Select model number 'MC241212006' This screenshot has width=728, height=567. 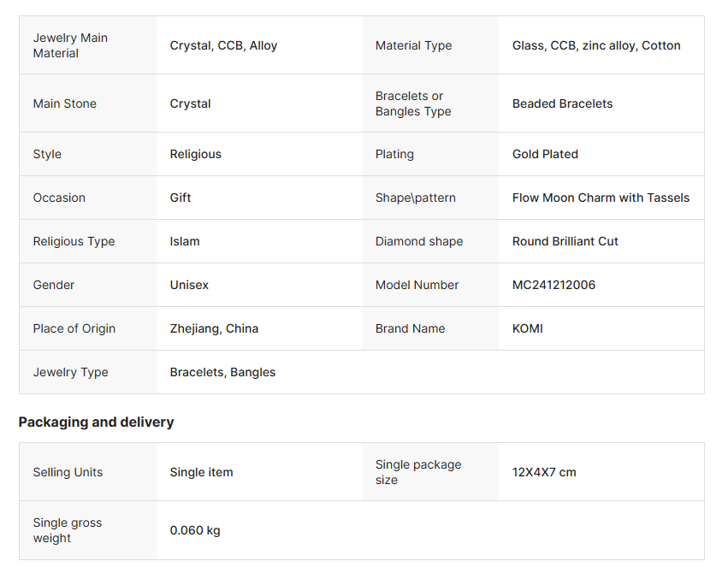pyautogui.click(x=553, y=285)
